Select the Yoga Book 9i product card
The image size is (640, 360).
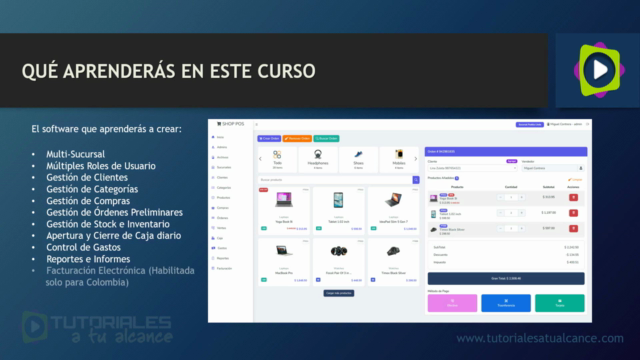tap(284, 211)
